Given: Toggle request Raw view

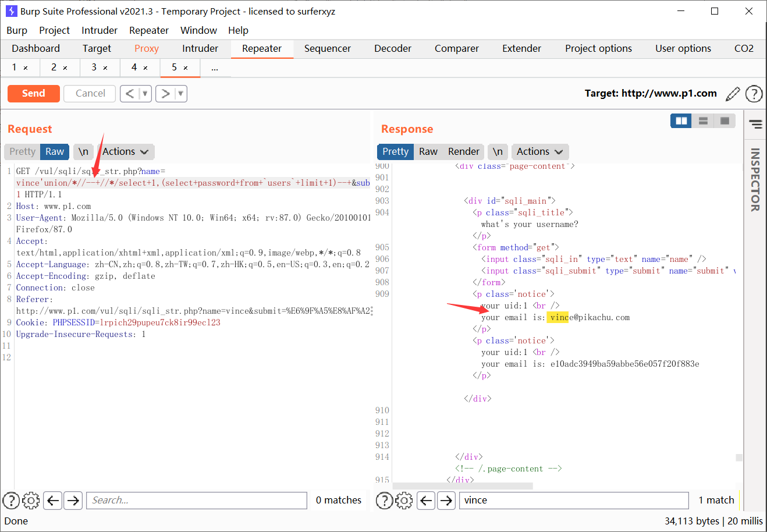Looking at the screenshot, I should [55, 151].
